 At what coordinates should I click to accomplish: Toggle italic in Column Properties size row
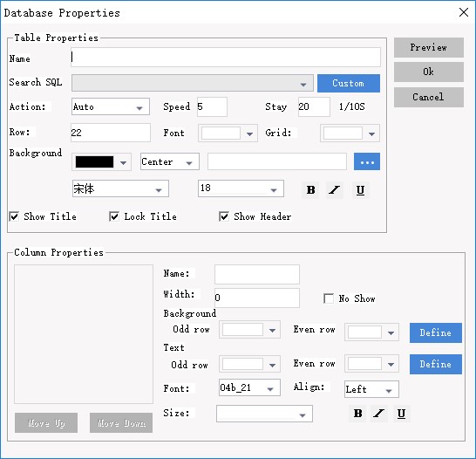[x=379, y=414]
